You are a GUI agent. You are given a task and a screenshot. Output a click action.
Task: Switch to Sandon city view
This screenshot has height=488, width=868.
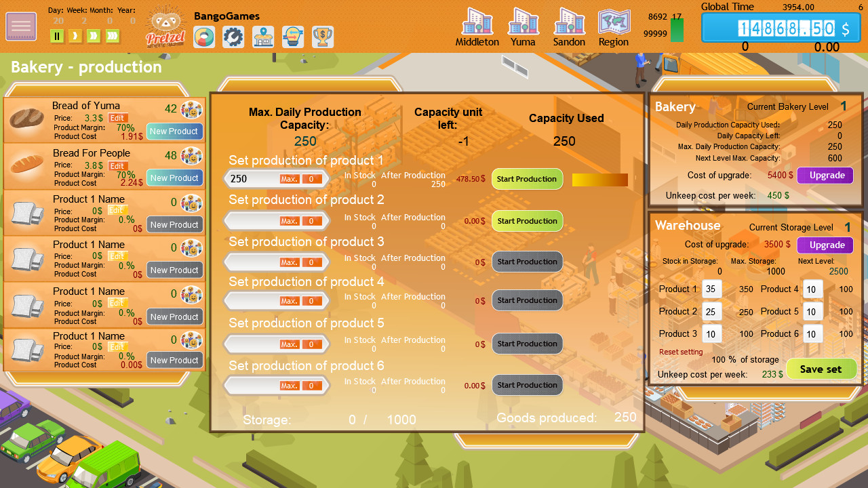tap(568, 27)
